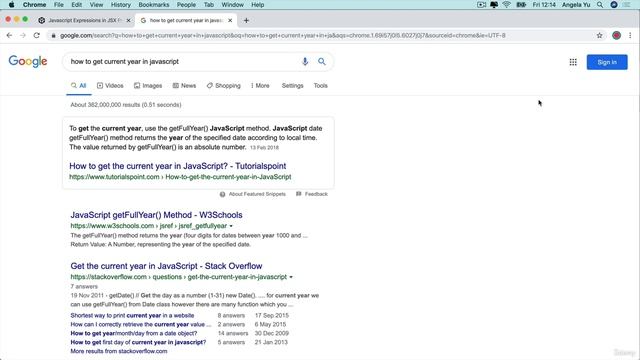
Task: Click Angela Yu user name in menu bar
Action: [576, 5]
